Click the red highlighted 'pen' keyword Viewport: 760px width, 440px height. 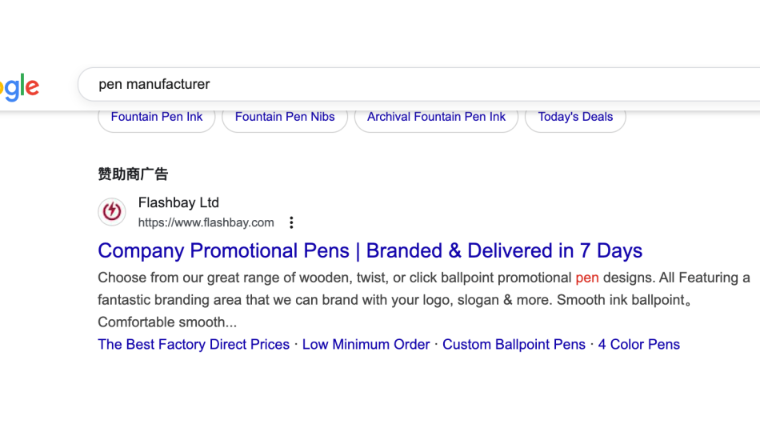[588, 277]
